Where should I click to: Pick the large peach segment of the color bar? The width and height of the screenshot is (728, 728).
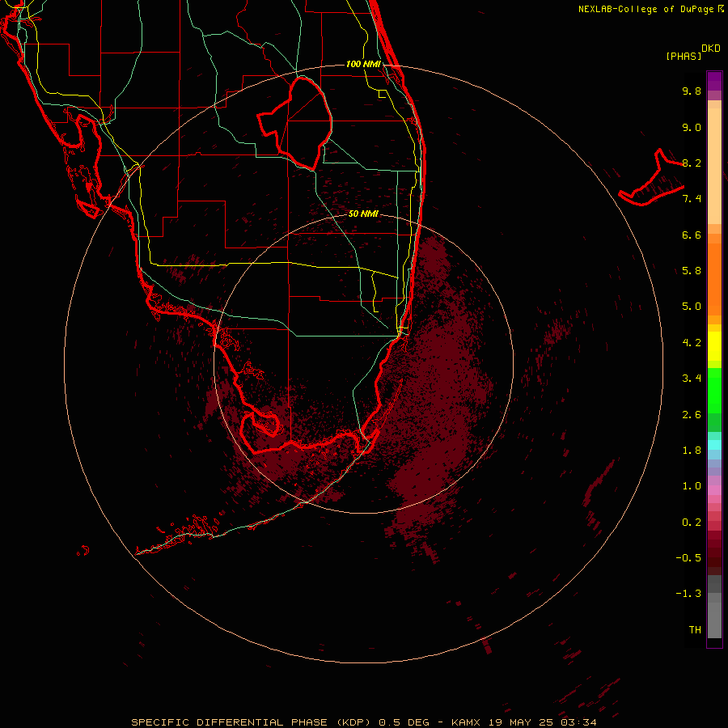pyautogui.click(x=714, y=166)
